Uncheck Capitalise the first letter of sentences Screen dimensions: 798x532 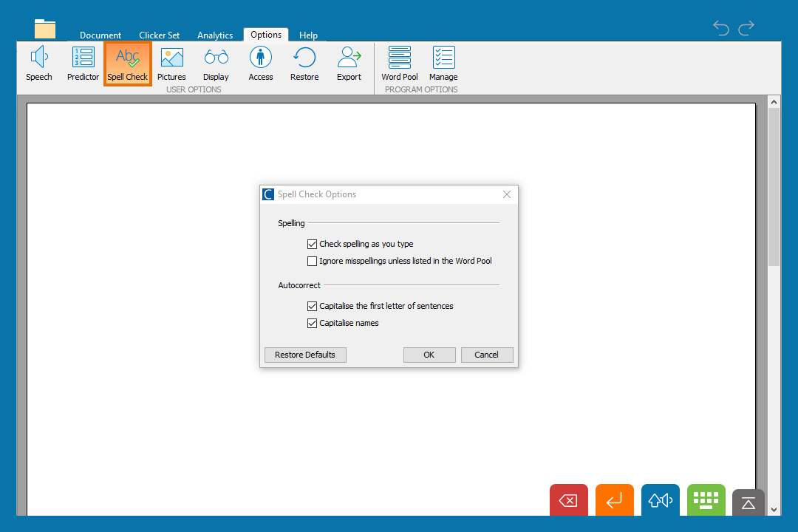point(312,306)
